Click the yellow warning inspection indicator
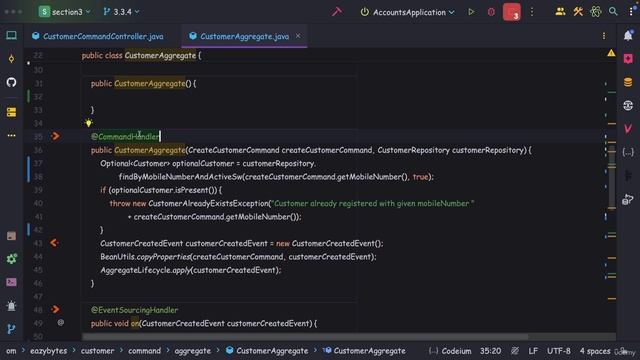Screen dimensions: 640x360 tap(611, 53)
